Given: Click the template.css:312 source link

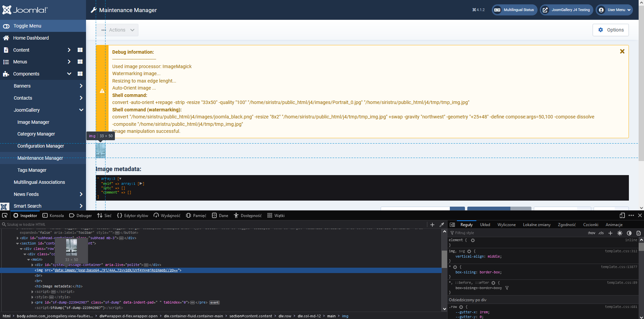Looking at the screenshot, I should tap(621, 251).
